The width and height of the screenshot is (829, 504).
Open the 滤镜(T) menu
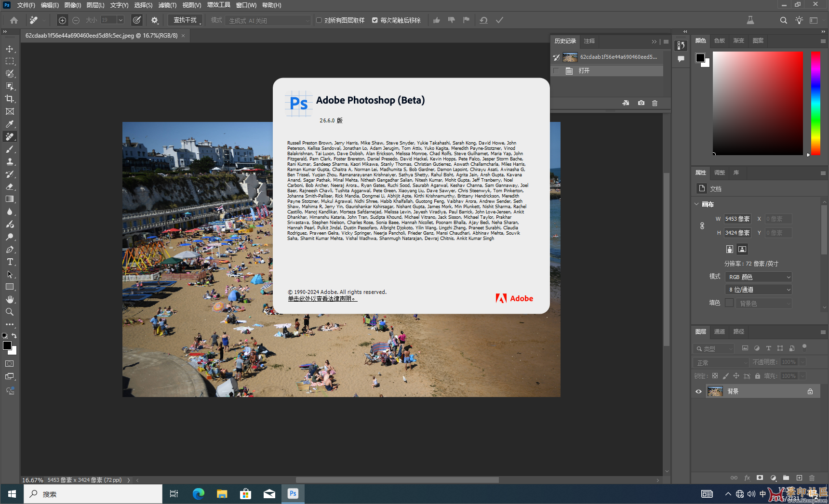pyautogui.click(x=167, y=5)
